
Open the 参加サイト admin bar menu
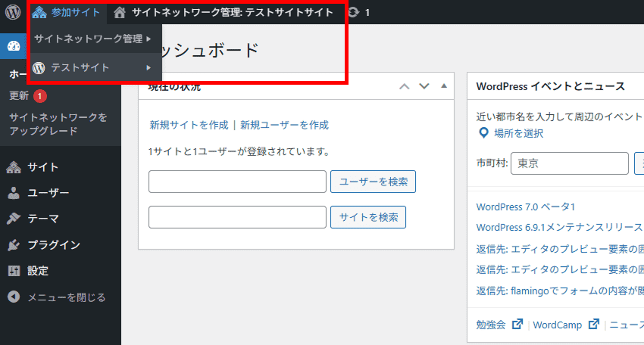(66, 12)
